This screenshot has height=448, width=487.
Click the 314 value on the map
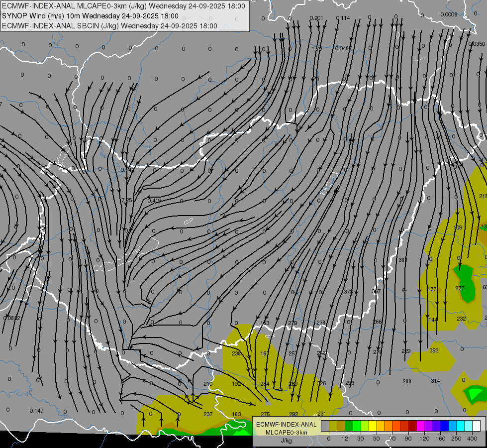tap(435, 381)
